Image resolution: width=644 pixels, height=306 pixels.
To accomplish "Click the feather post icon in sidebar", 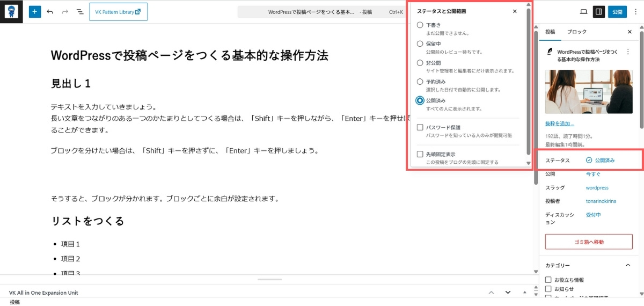I will point(550,52).
